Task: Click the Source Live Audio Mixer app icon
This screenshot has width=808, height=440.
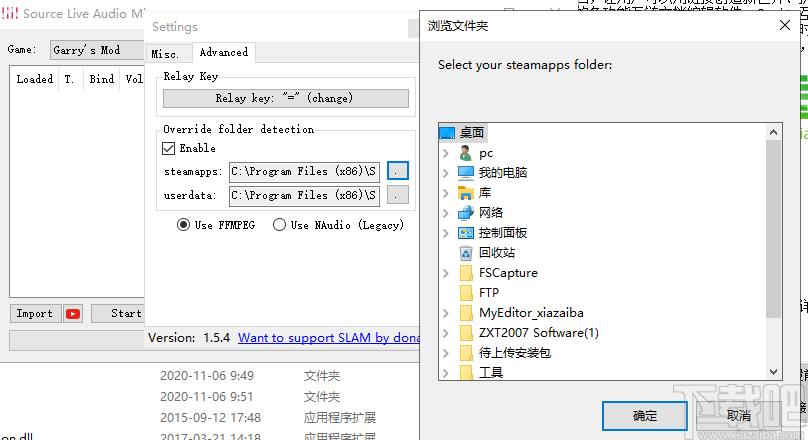Action: point(10,13)
